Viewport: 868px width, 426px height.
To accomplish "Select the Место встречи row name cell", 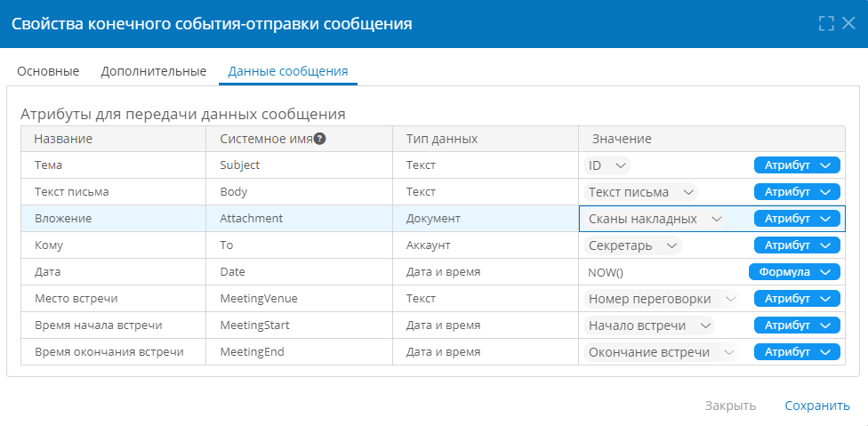I will (x=114, y=299).
